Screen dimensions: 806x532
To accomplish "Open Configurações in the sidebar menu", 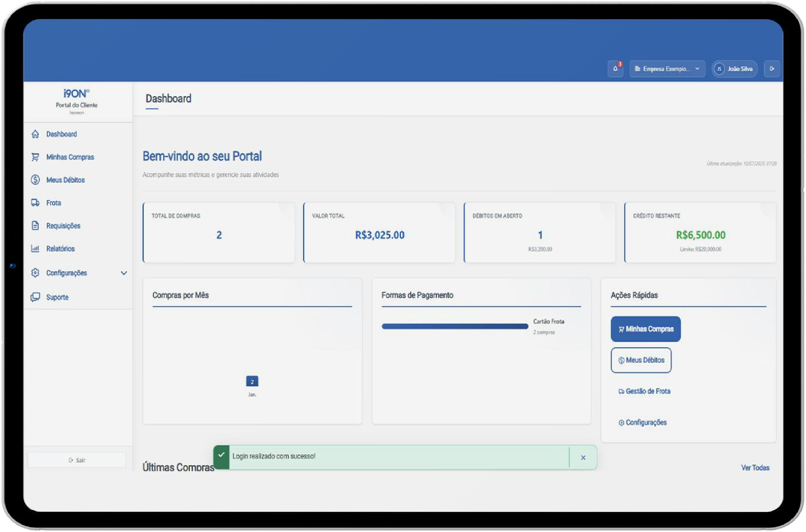I will click(67, 273).
